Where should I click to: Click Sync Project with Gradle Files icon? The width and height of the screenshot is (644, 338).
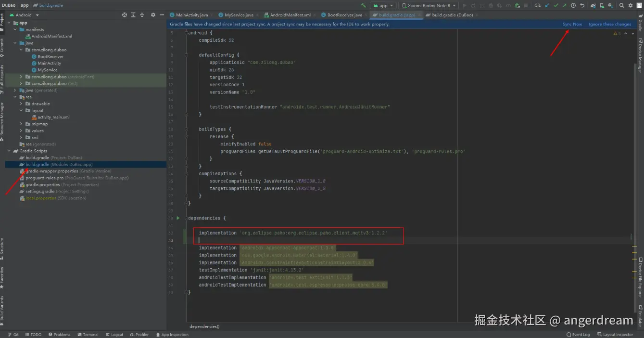click(x=593, y=5)
